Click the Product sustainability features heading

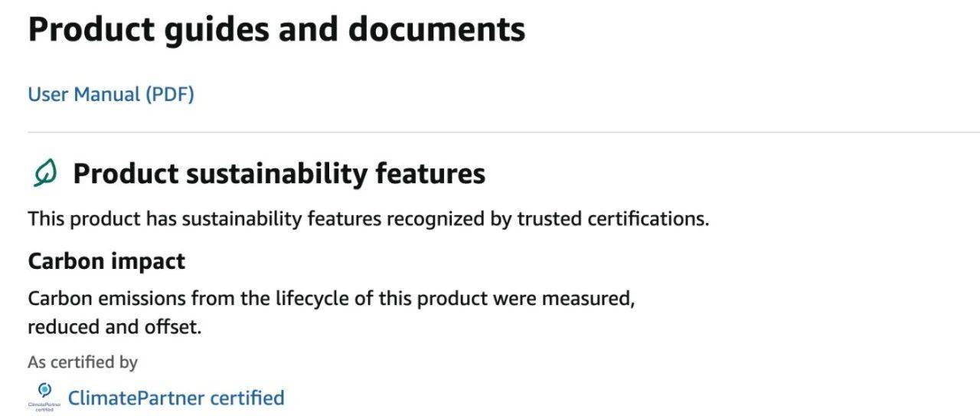pos(279,174)
